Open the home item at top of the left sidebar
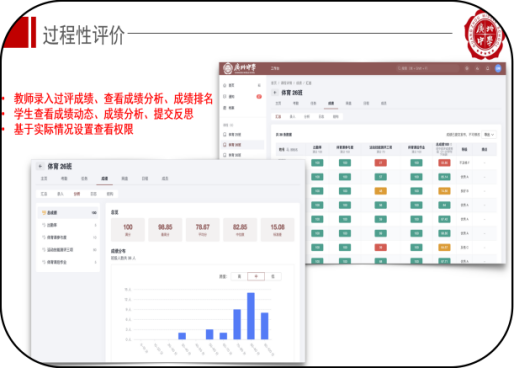 [x=230, y=85]
